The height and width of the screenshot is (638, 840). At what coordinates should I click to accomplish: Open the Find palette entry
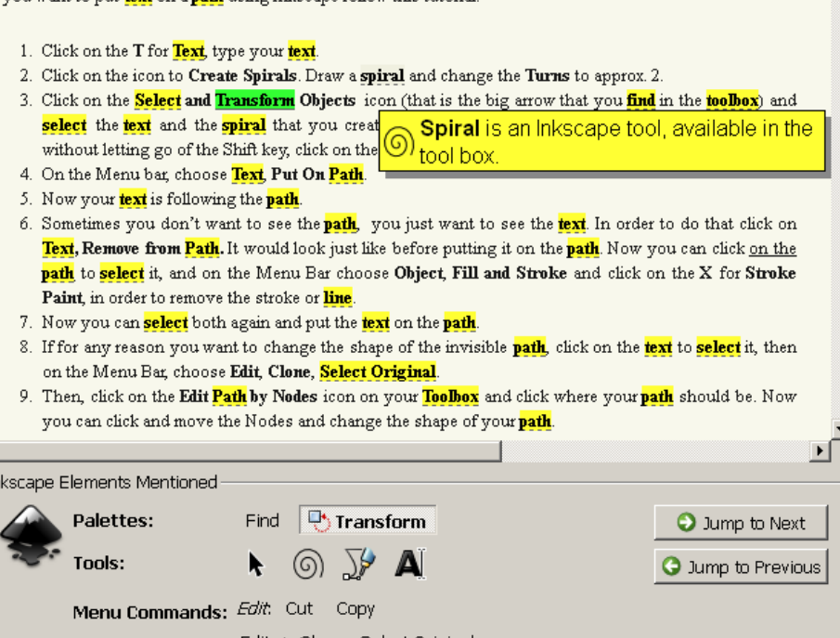tap(262, 520)
